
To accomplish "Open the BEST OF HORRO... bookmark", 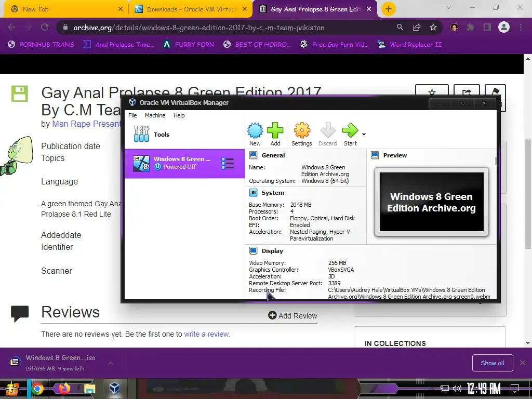I will coord(257,45).
